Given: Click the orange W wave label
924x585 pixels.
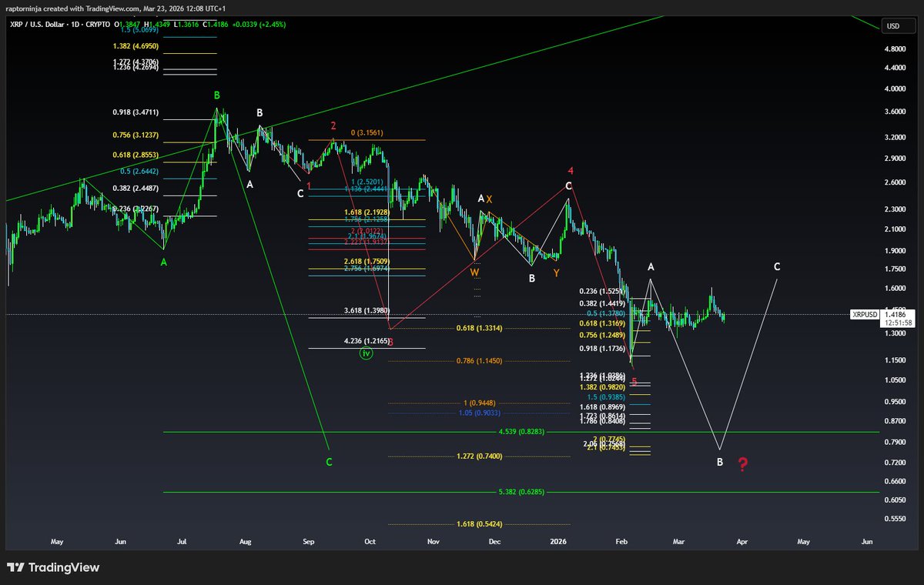Looking at the screenshot, I should [x=475, y=272].
